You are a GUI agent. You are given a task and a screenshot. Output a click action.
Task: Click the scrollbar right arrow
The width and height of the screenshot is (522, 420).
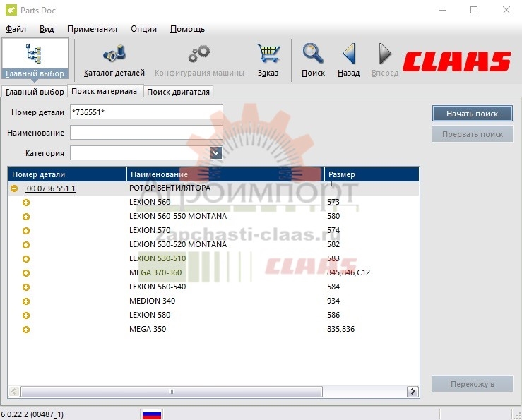(413, 392)
